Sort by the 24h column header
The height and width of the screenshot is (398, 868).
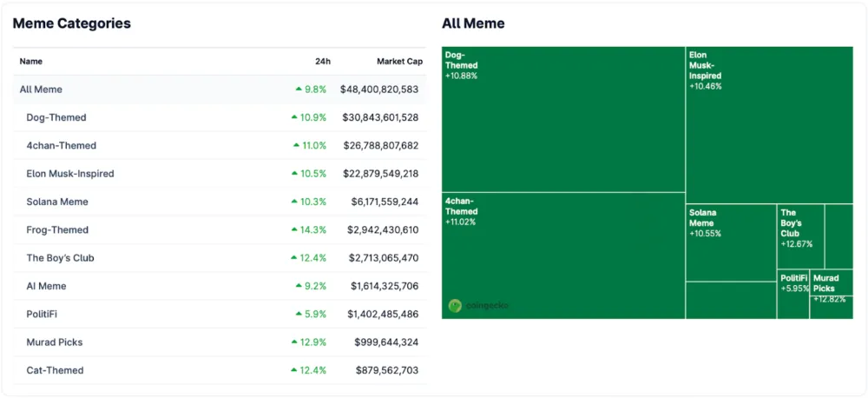click(x=322, y=62)
